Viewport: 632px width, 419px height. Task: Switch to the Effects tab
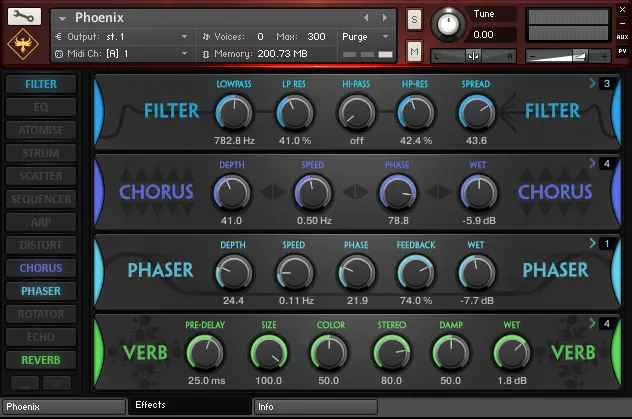point(189,405)
